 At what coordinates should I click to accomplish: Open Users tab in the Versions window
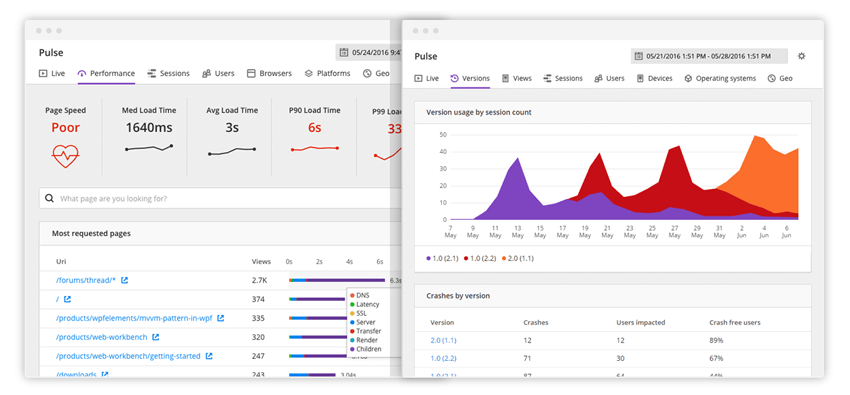[x=609, y=78]
